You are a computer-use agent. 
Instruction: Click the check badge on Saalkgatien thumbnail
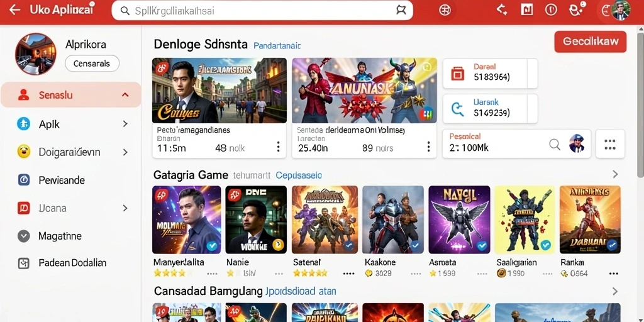[546, 246]
